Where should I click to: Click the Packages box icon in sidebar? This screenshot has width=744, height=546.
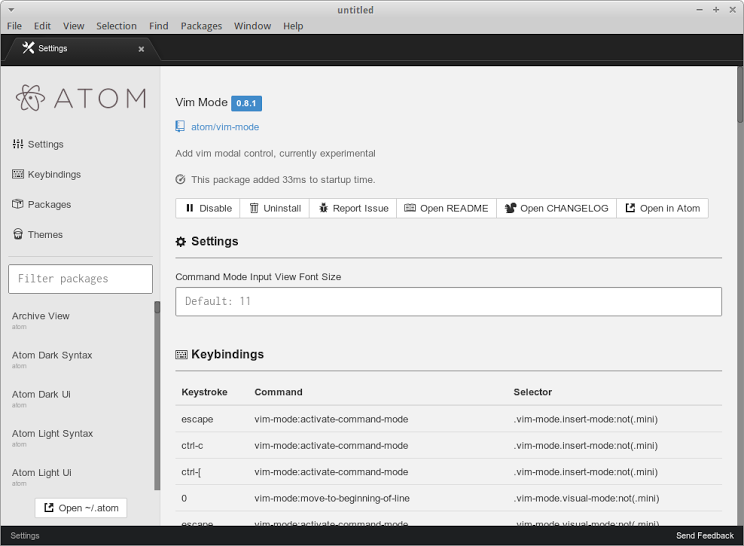[18, 204]
